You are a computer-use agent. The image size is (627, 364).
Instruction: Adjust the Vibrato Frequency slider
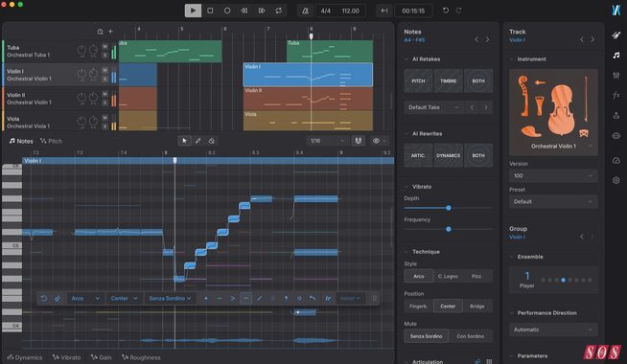(449, 229)
